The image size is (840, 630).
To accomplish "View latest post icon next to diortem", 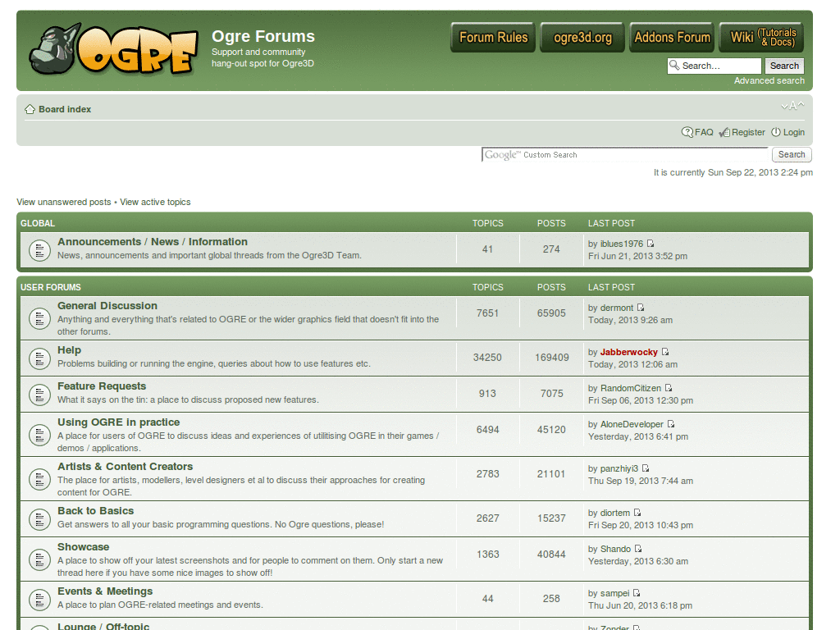I will coord(637,513).
